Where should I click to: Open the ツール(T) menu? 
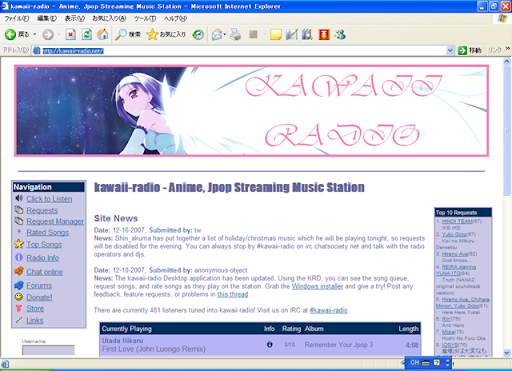(145, 19)
